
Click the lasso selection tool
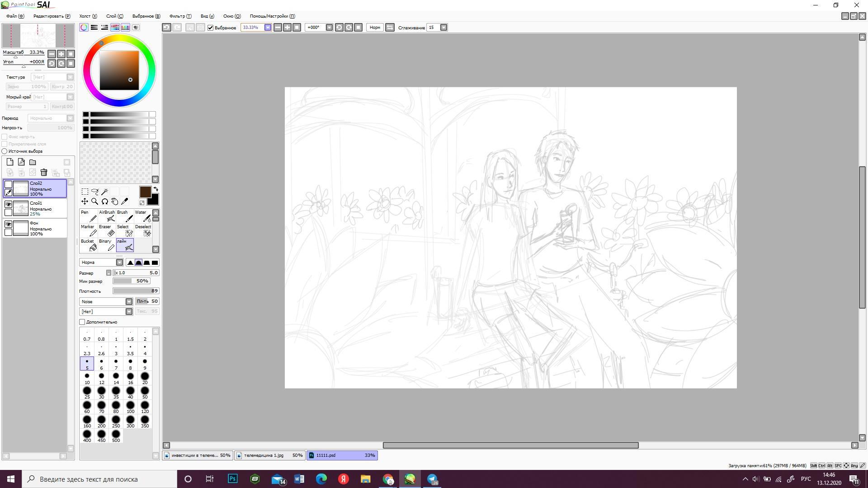pos(94,192)
